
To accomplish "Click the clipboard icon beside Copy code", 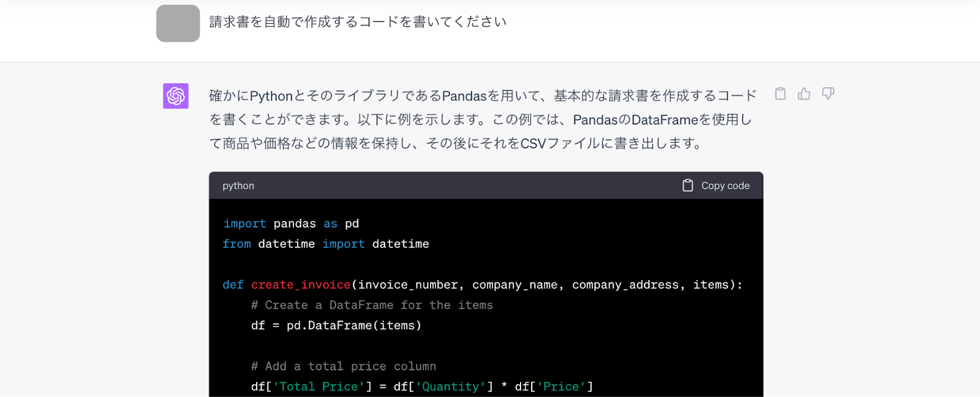I will pos(688,186).
